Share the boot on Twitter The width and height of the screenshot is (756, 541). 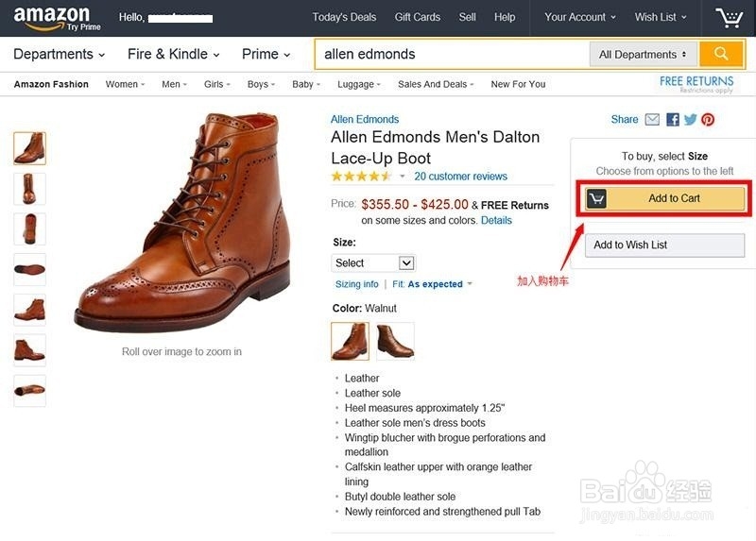click(x=691, y=120)
